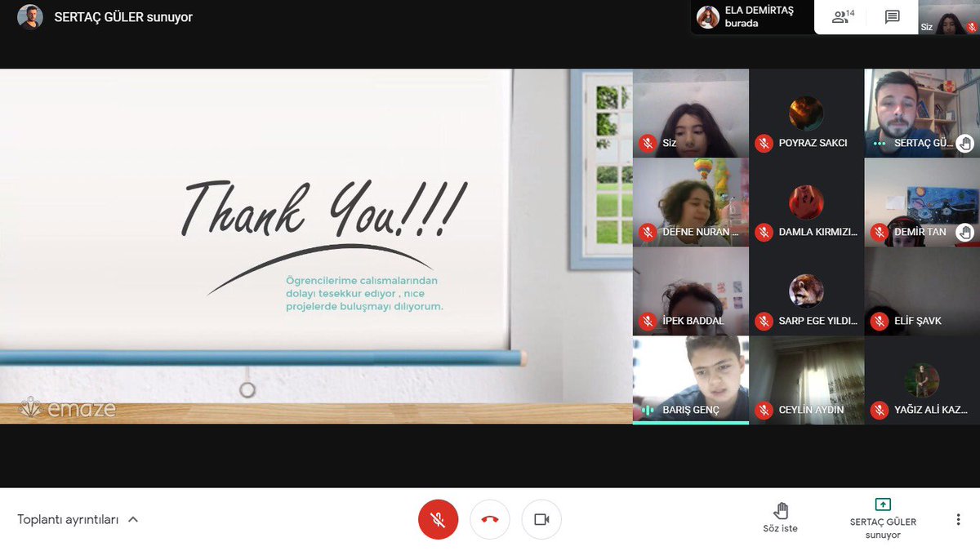
Task: Click muted mic icon beside SARP EGE YILDI
Action: point(764,321)
